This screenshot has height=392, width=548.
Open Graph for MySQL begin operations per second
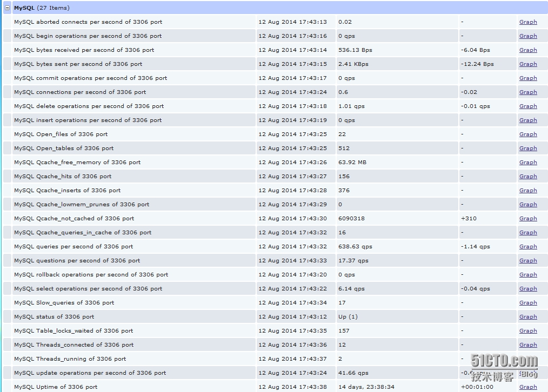(527, 36)
